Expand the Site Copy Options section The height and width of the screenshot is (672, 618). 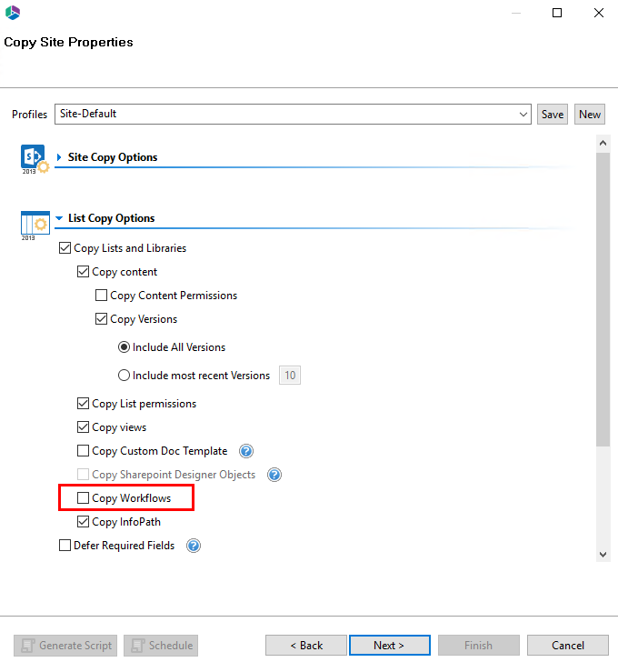click(59, 157)
